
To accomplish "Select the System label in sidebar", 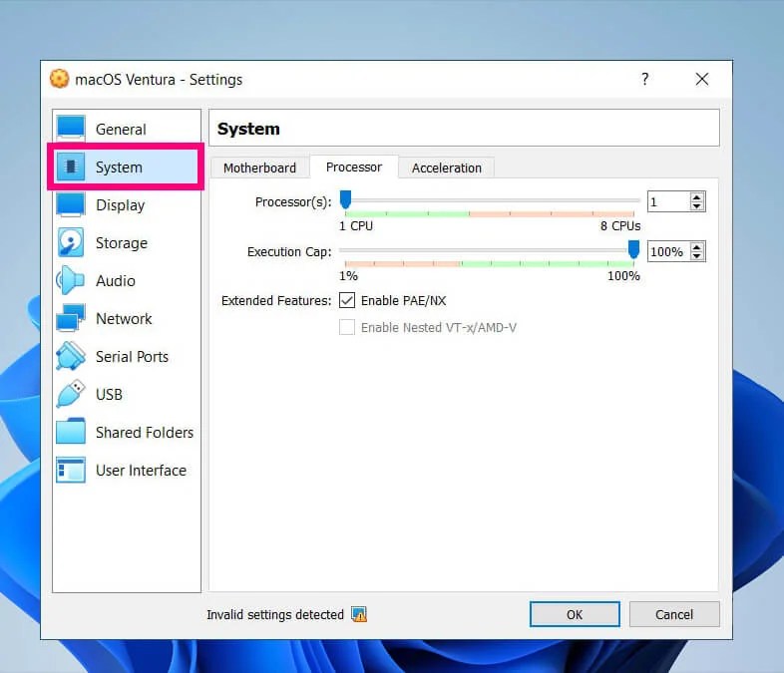I will coord(119,167).
